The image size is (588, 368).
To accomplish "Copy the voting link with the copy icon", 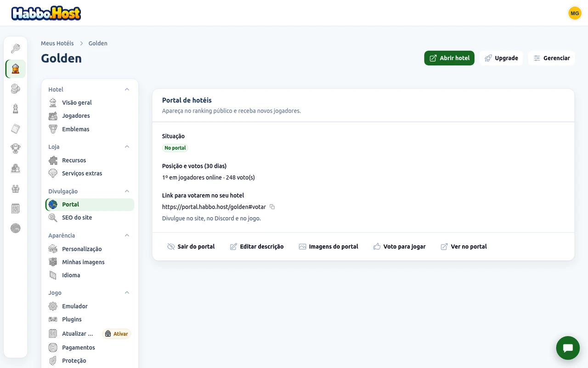I will 272,207.
